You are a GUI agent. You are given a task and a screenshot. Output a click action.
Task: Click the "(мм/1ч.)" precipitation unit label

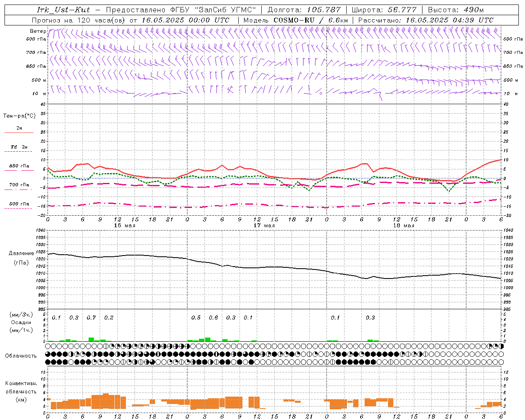click(21, 330)
